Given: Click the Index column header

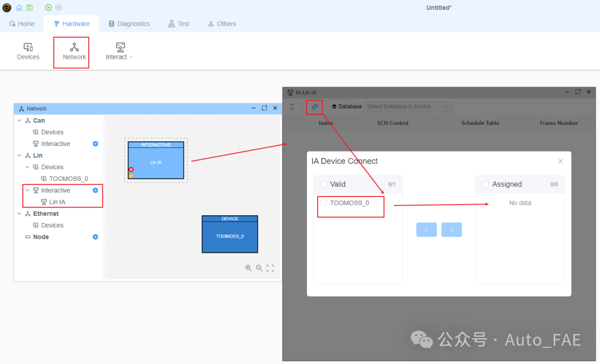Looking at the screenshot, I should pyautogui.click(x=326, y=123).
